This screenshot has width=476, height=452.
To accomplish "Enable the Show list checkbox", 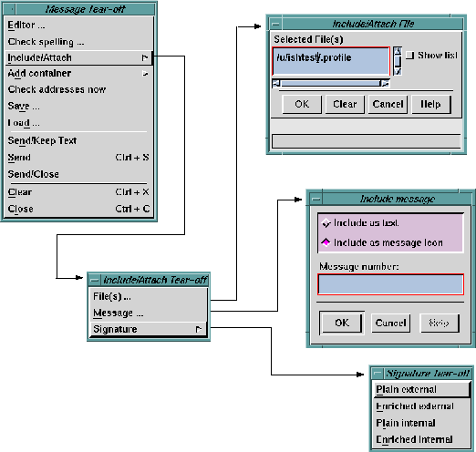I will [x=410, y=56].
